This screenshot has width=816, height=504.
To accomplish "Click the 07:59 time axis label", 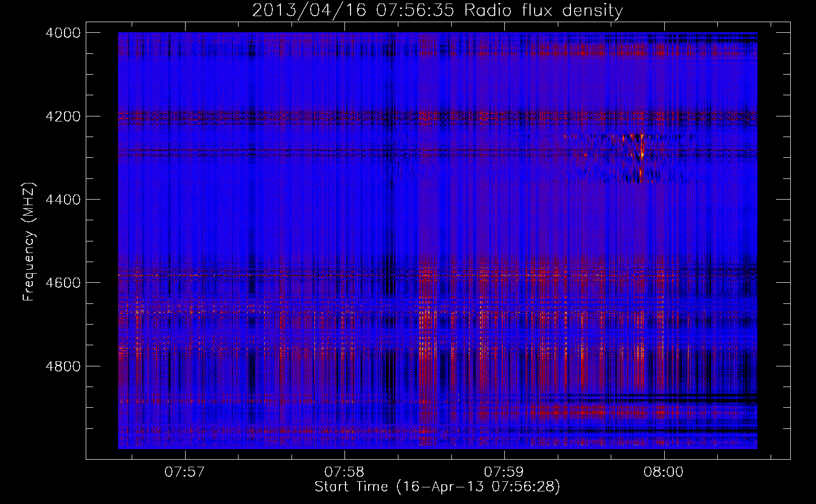I will (x=504, y=472).
